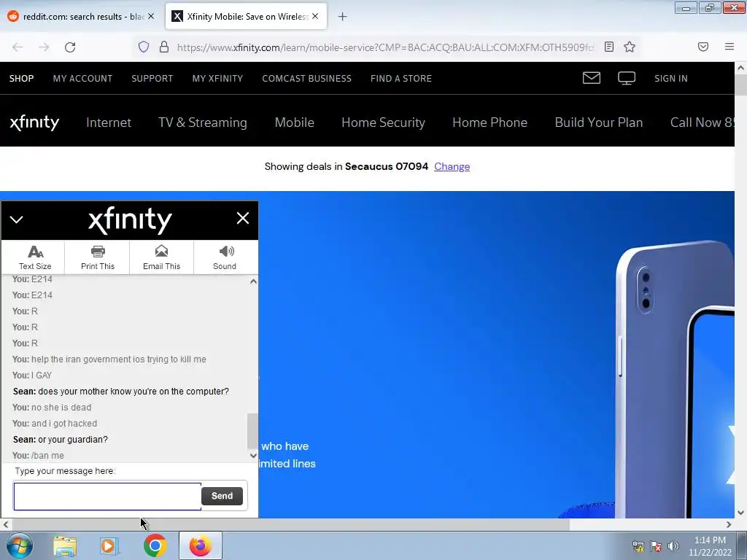Click the TV monitor icon in header
The width and height of the screenshot is (747, 560).
[627, 78]
